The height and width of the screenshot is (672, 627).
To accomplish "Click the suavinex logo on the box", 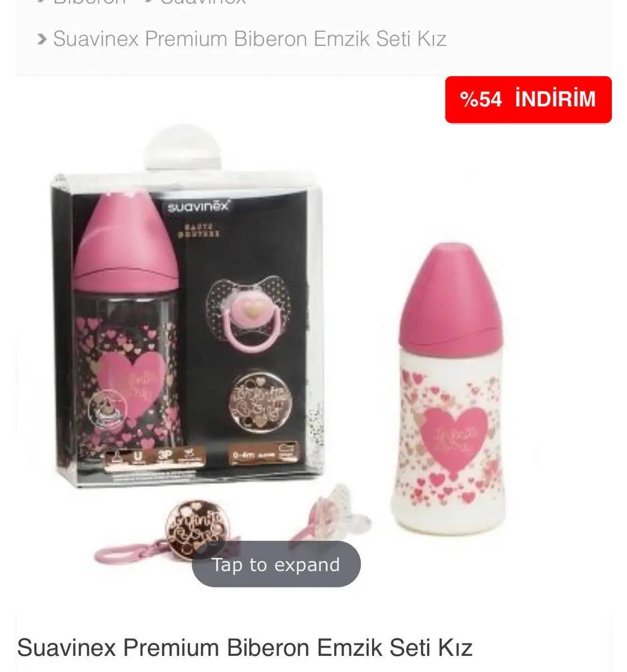I will pyautogui.click(x=198, y=206).
